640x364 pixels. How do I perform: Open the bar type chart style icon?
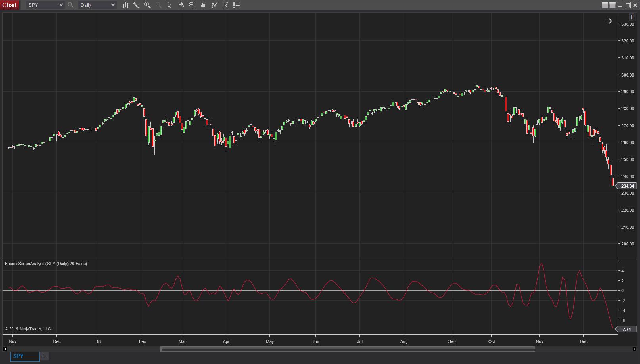pyautogui.click(x=125, y=5)
